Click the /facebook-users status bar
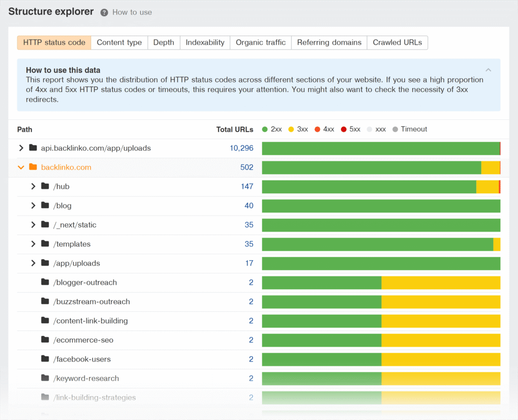518x420 pixels. coord(381,359)
